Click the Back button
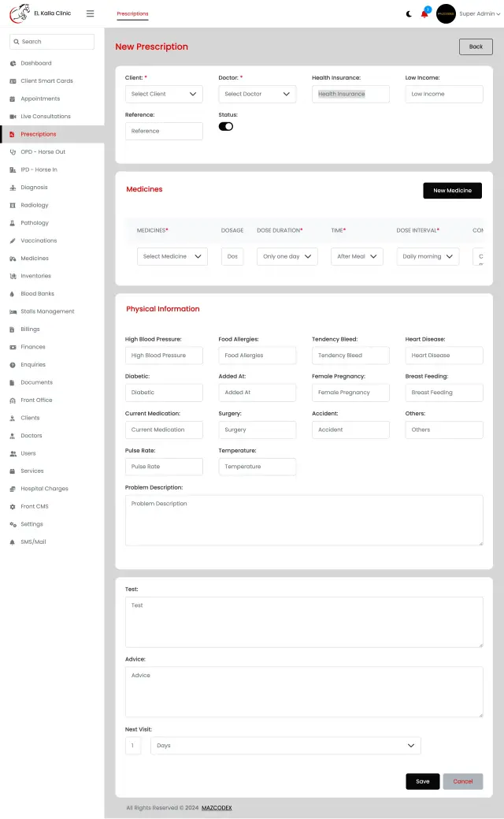 pos(476,47)
